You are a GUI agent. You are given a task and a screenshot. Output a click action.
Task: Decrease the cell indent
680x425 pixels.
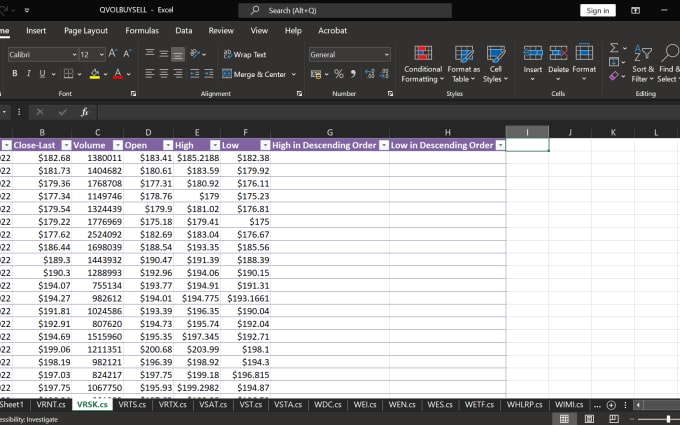click(195, 74)
